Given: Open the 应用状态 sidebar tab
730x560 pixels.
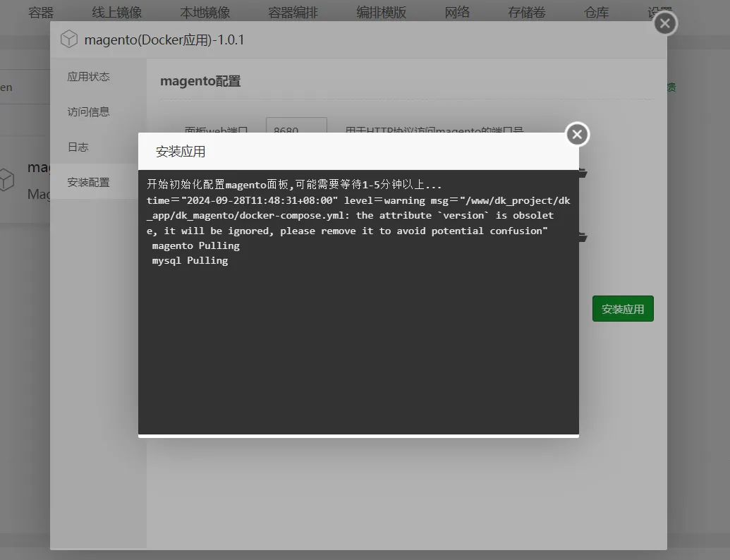Looking at the screenshot, I should (88, 76).
